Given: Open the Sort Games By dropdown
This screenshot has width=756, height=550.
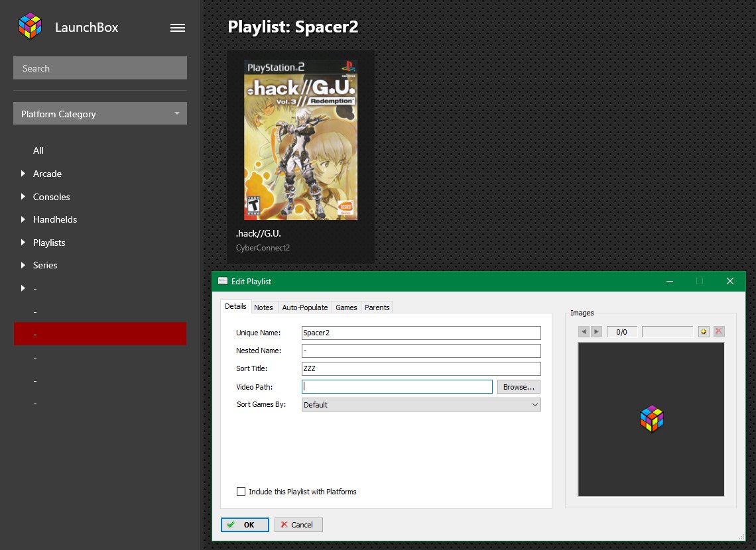Looking at the screenshot, I should [x=421, y=405].
